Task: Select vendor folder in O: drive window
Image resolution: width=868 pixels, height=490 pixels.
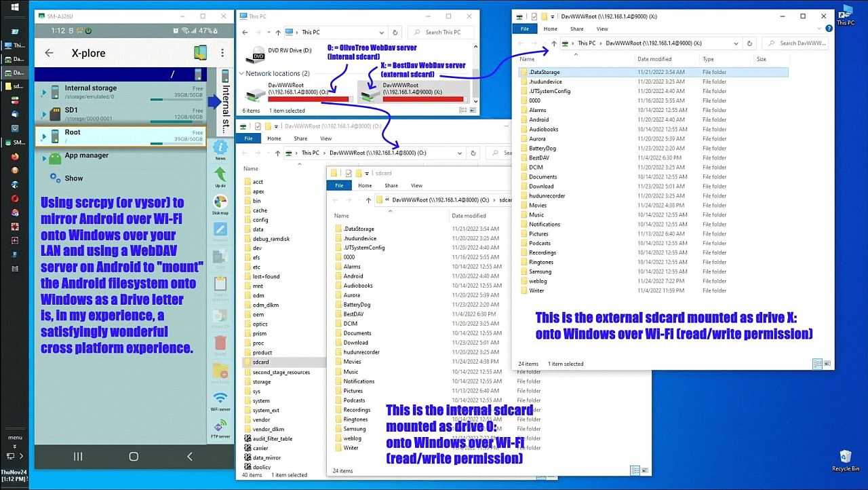Action: [x=261, y=419]
